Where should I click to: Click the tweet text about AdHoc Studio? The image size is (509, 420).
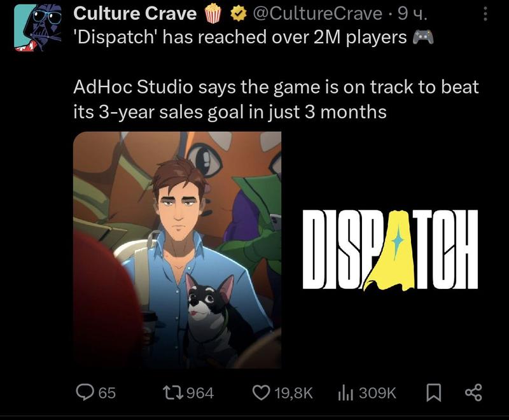point(276,99)
